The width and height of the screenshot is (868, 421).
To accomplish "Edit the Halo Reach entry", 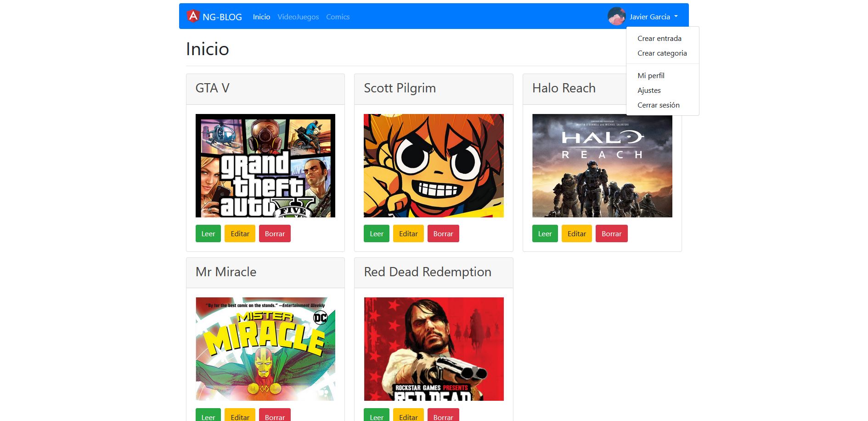I will (x=577, y=233).
